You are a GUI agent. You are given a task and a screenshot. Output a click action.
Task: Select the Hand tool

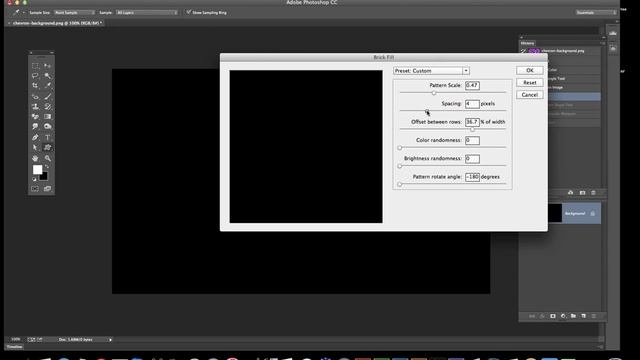(35, 158)
